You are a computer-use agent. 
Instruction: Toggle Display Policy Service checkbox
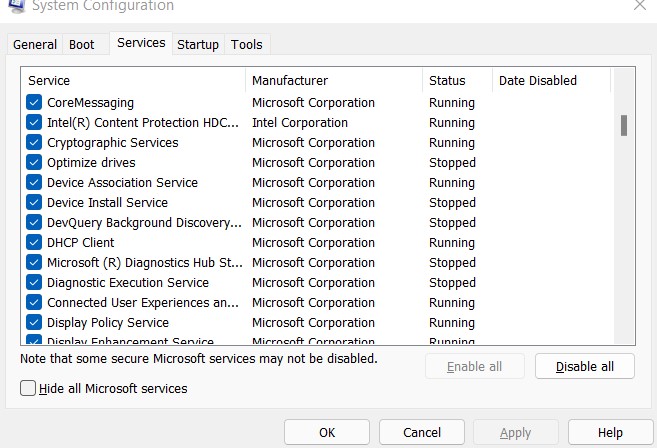click(35, 323)
